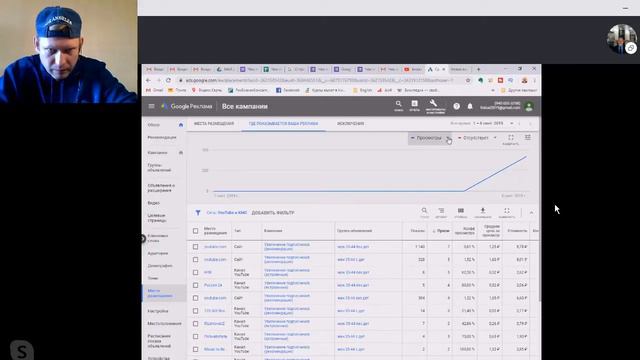640x360 pixels.
Task: Click the Skype logo in the bottom-left corner
Action: click(x=21, y=351)
